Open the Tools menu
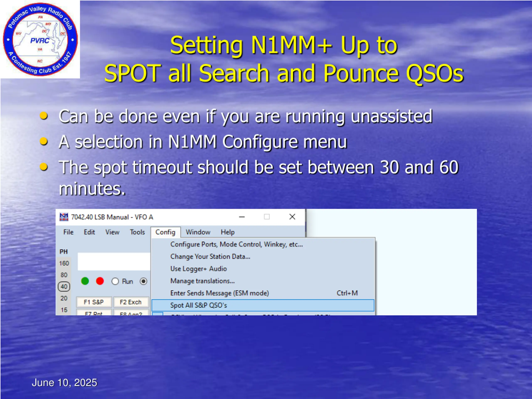Image resolution: width=532 pixels, height=399 pixels. click(x=137, y=232)
